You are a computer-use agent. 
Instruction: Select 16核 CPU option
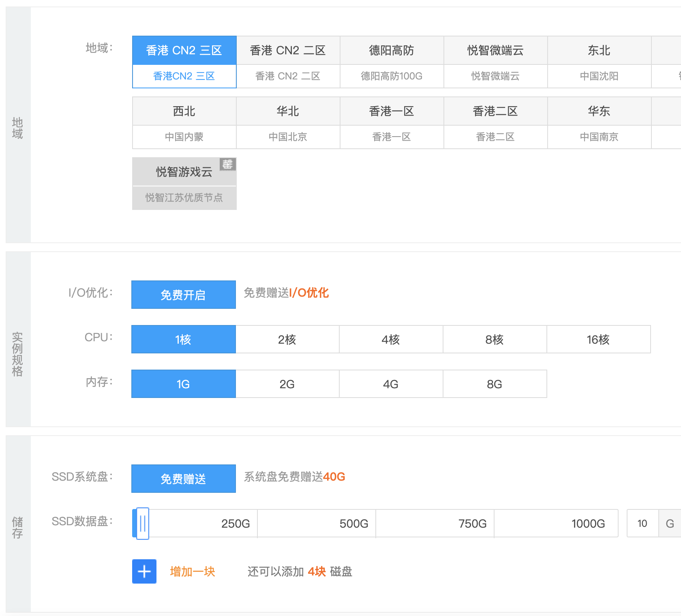[598, 339]
